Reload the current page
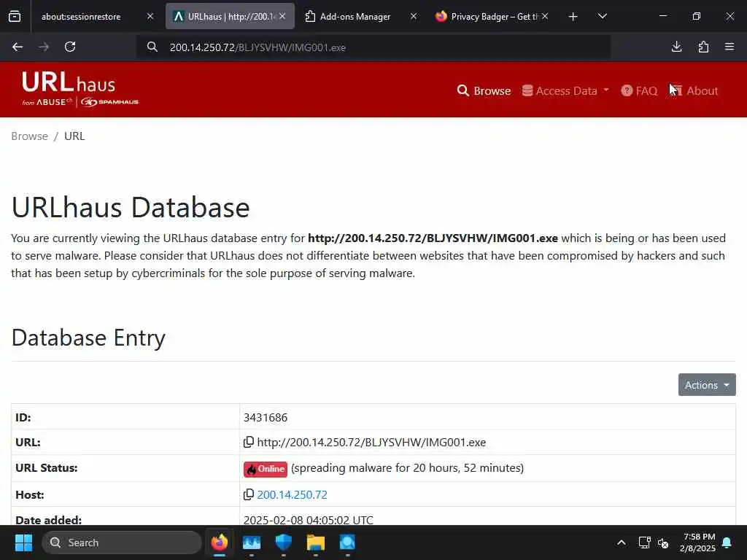 (x=70, y=47)
